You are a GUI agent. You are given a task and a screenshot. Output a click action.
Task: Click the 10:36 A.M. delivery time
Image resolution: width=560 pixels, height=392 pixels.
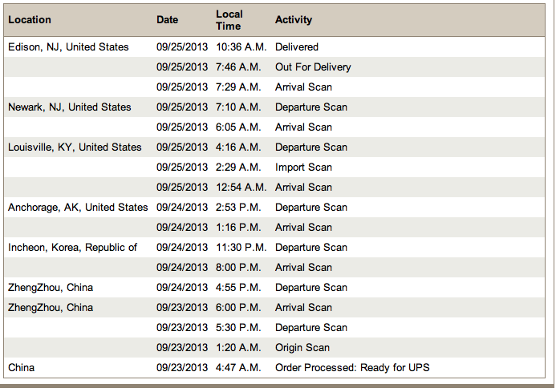click(241, 47)
